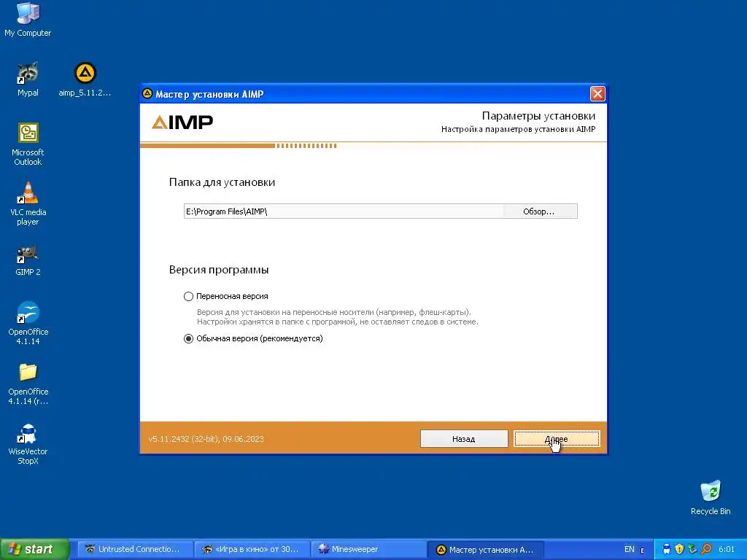
Task: Click the Далее button
Action: click(x=557, y=438)
